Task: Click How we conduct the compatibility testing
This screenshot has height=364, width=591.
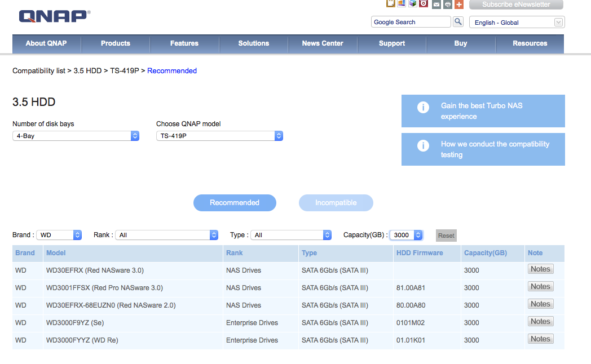Action: point(483,149)
